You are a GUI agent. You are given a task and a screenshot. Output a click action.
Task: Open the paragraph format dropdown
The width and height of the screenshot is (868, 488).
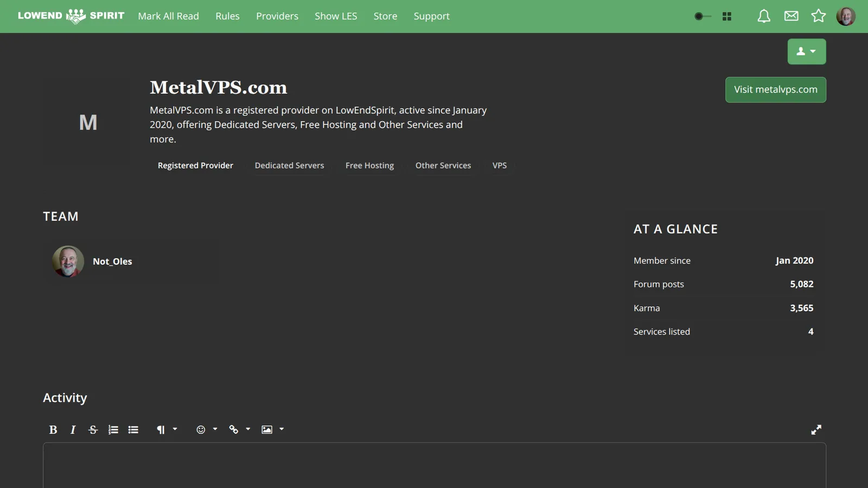167,429
